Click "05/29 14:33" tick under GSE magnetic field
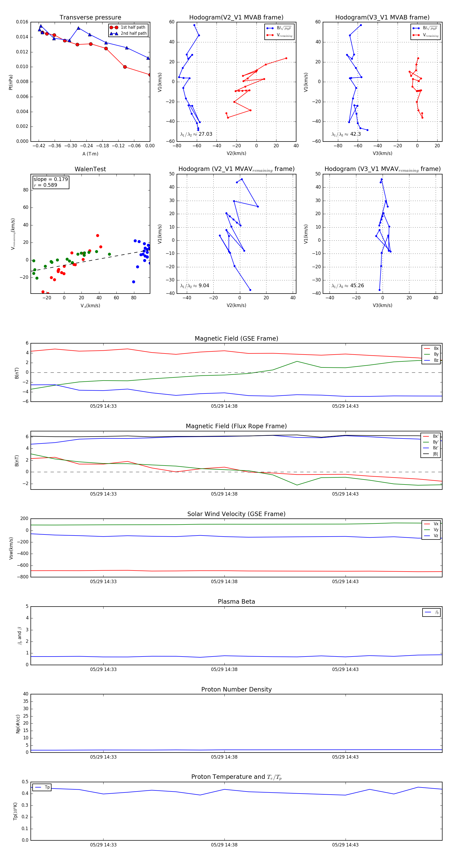 coord(103,406)
